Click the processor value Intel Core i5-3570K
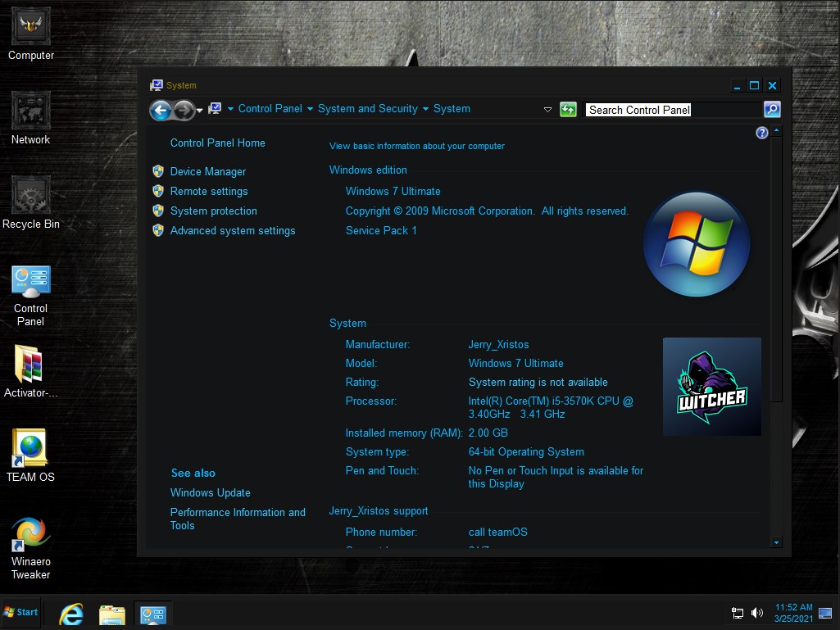840x630 pixels. point(551,407)
